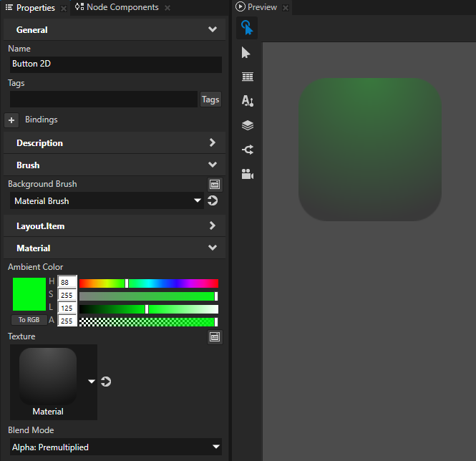476x461 pixels.
Task: Open Texture property options icon
Action: point(214,336)
